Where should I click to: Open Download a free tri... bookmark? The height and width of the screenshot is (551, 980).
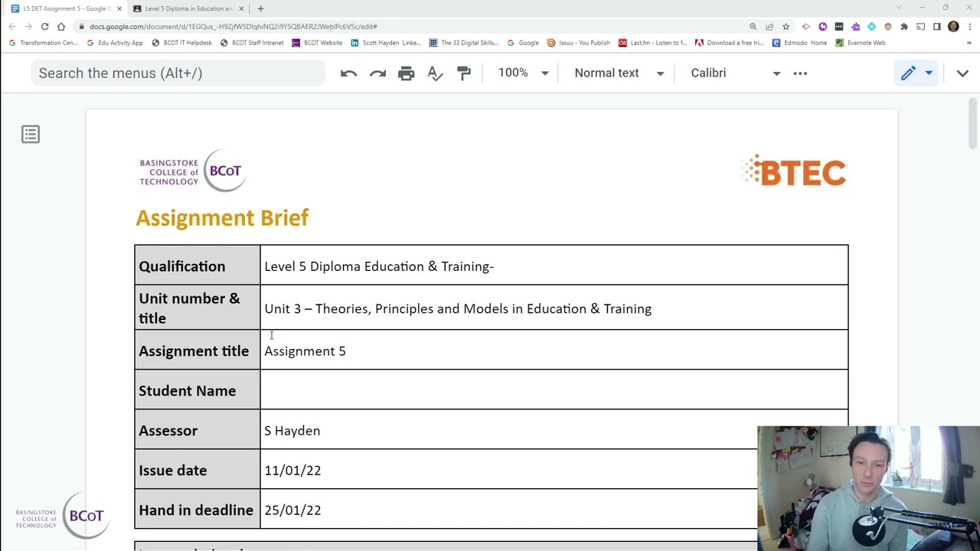pos(729,43)
